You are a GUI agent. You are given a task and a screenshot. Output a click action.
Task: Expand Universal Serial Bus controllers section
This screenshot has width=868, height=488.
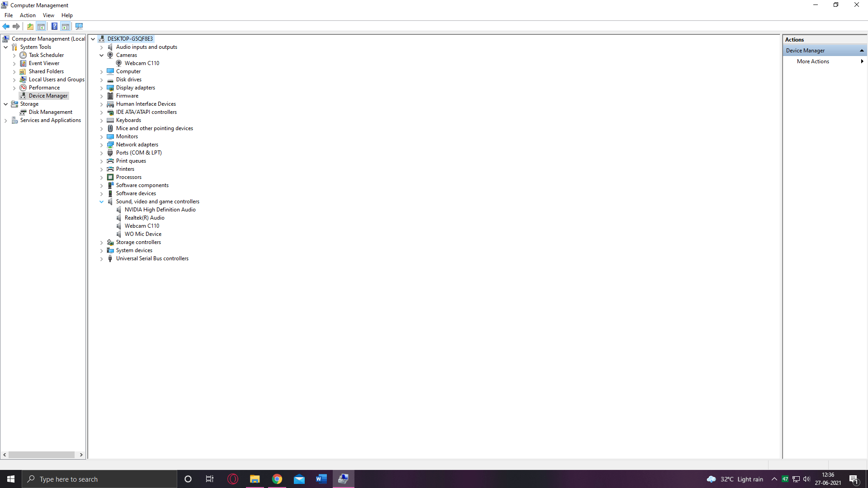click(x=101, y=258)
